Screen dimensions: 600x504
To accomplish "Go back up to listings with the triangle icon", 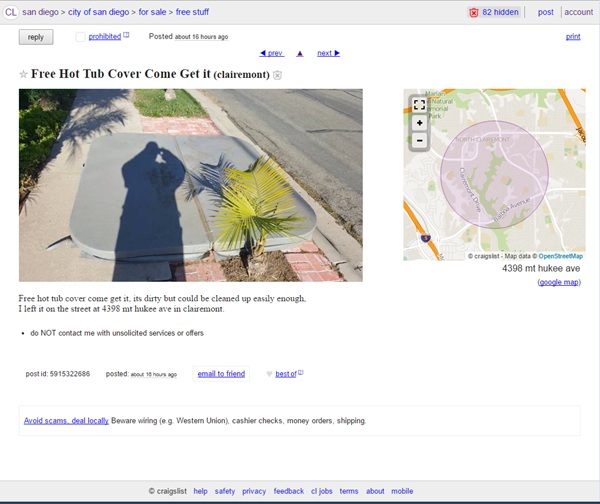I will point(300,53).
